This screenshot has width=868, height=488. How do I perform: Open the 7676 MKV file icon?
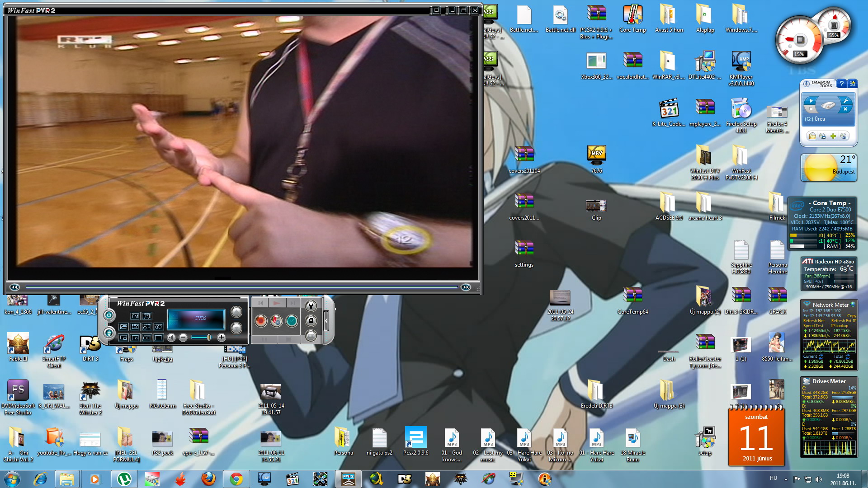(x=596, y=160)
